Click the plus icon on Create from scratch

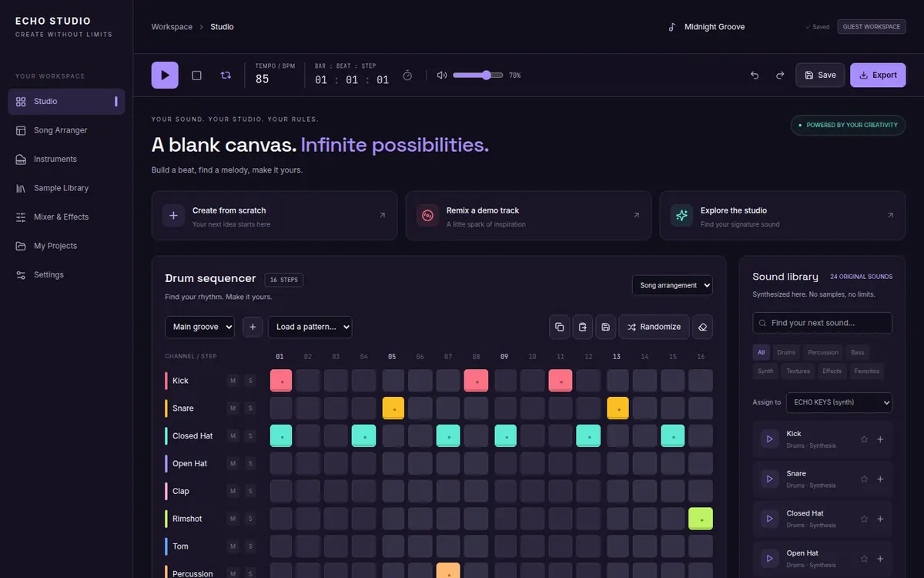[x=173, y=216]
